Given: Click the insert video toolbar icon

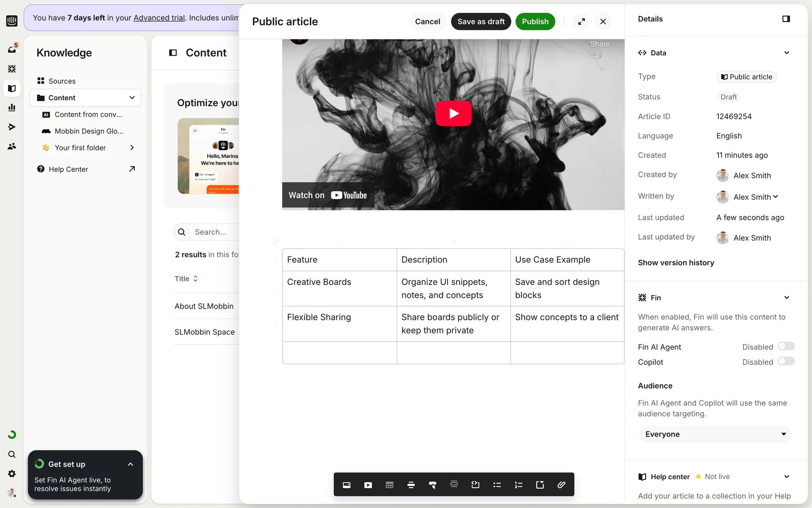Looking at the screenshot, I should click(x=368, y=485).
